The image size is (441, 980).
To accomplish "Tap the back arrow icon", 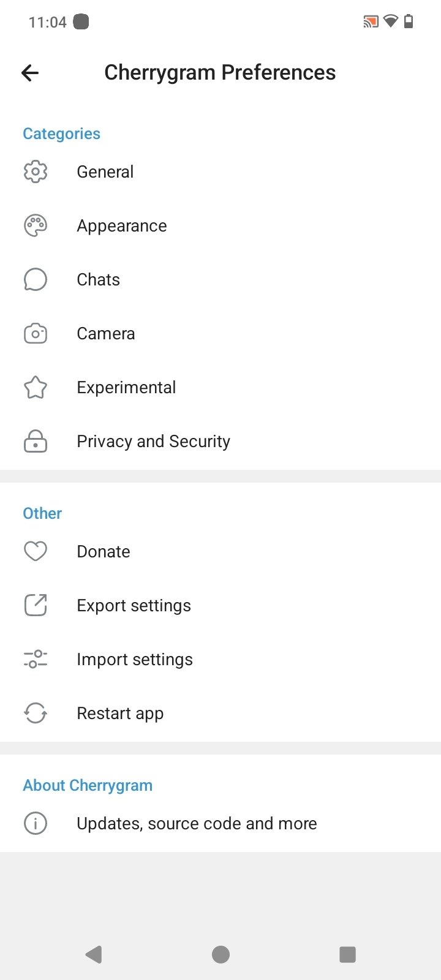I will [30, 73].
